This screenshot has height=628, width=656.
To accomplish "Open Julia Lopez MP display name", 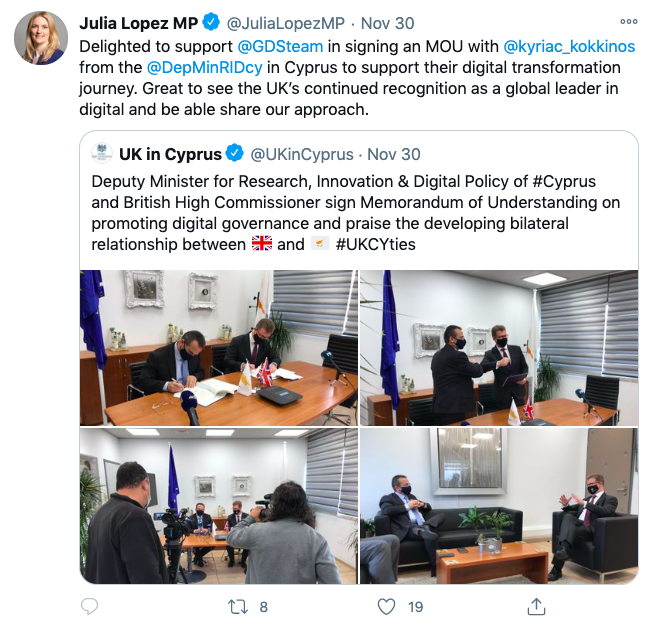I will (138, 23).
